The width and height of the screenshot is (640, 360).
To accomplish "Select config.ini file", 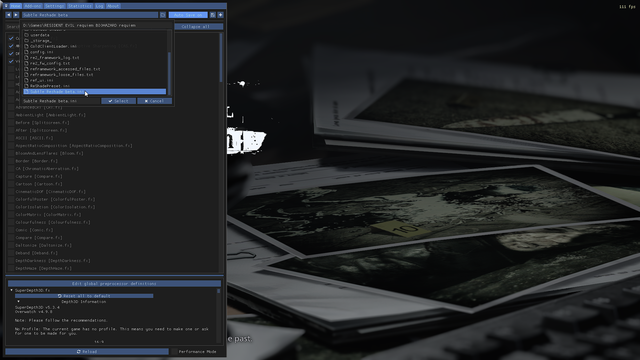I will point(95,52).
